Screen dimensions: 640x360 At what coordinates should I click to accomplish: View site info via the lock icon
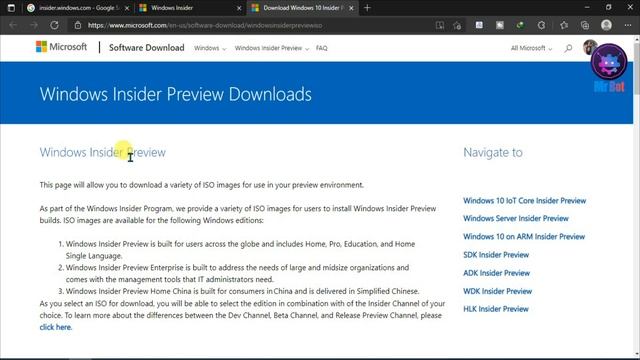tap(78, 25)
